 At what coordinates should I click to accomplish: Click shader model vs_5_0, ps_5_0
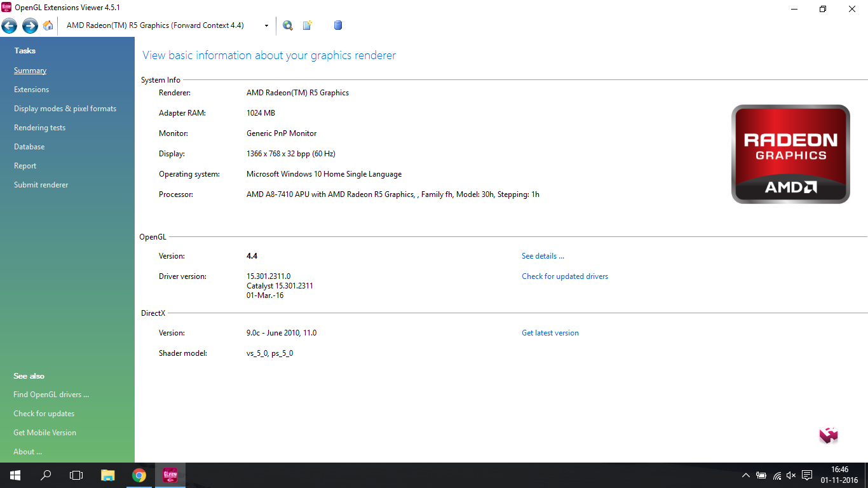click(x=269, y=353)
